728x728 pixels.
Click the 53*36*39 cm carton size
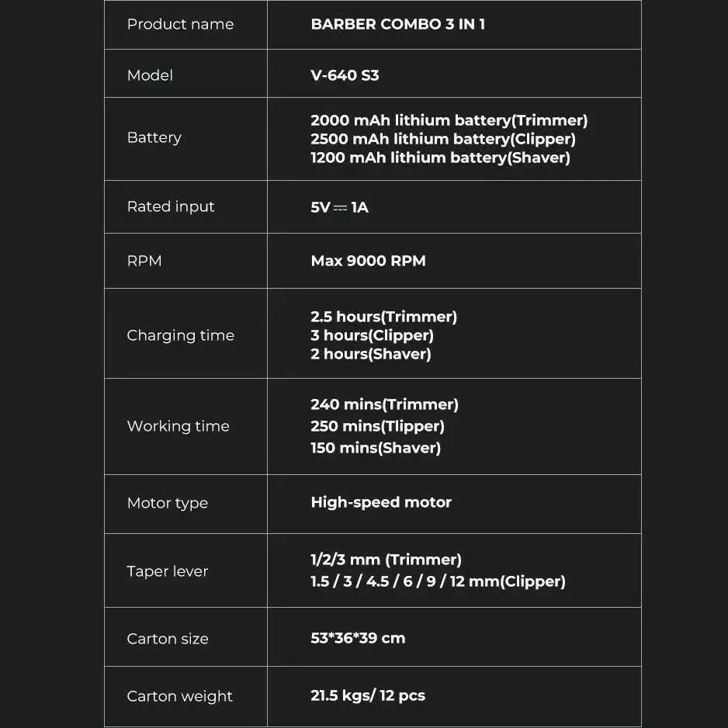358,638
